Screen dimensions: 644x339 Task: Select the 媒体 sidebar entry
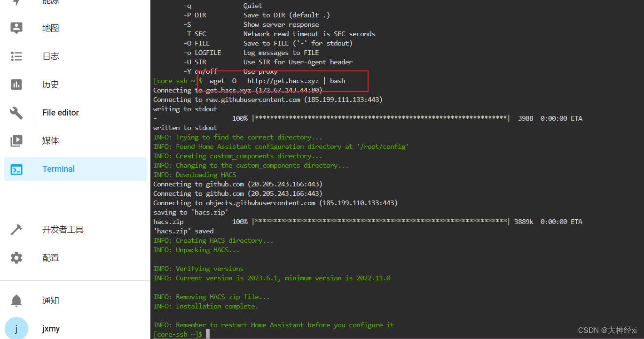pos(51,141)
